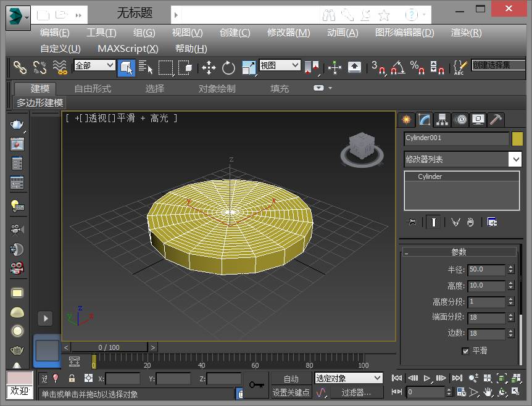Open the Hierarchy panel tab icon
Viewport: 532px width, 406px height.
point(441,120)
